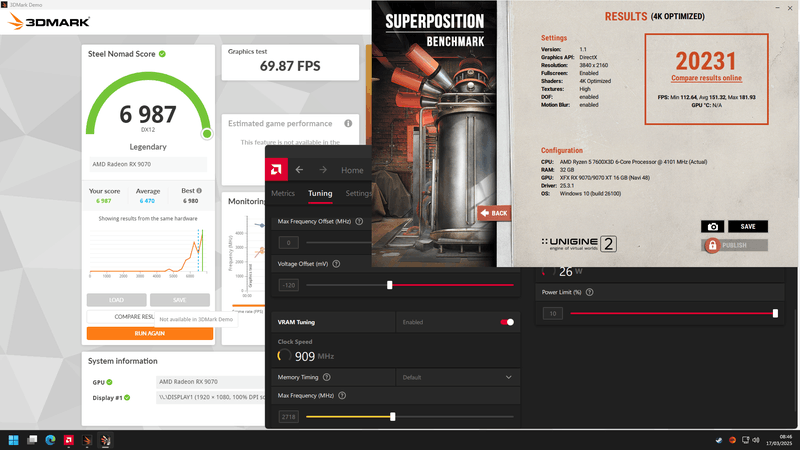Open Compare results online link

[706, 78]
